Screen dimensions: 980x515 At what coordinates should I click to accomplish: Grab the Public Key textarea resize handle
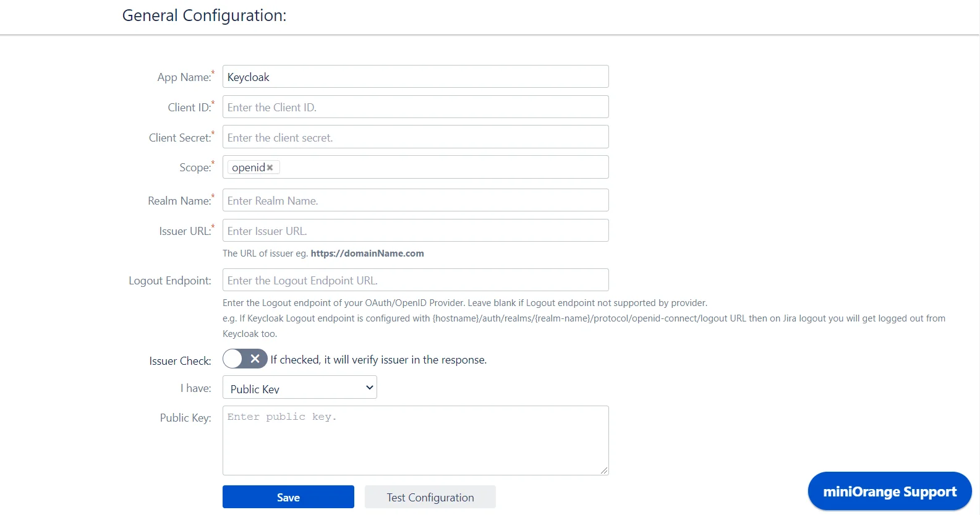point(604,470)
